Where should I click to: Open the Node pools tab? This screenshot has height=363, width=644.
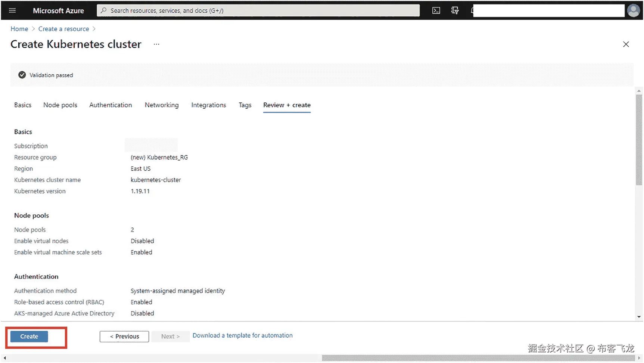coord(60,105)
